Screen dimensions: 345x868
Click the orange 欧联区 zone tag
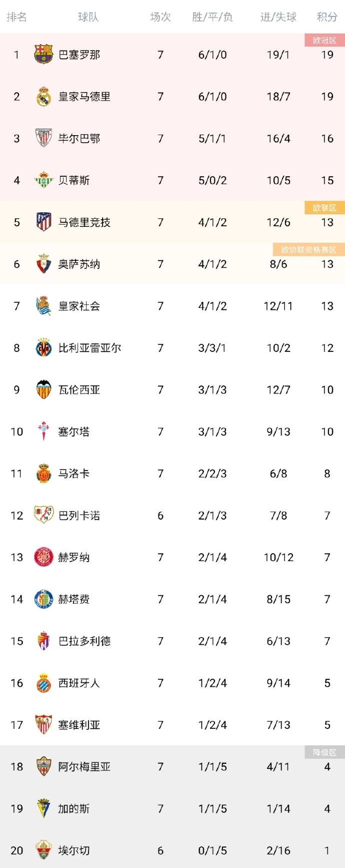[324, 208]
